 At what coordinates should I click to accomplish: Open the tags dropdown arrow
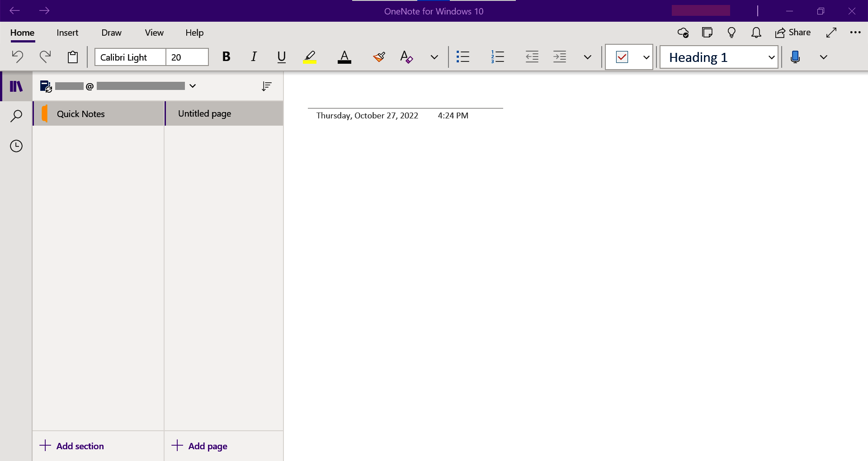646,57
